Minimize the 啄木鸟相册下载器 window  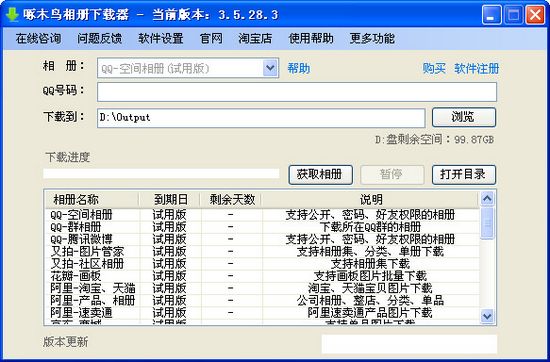pyautogui.click(x=491, y=15)
